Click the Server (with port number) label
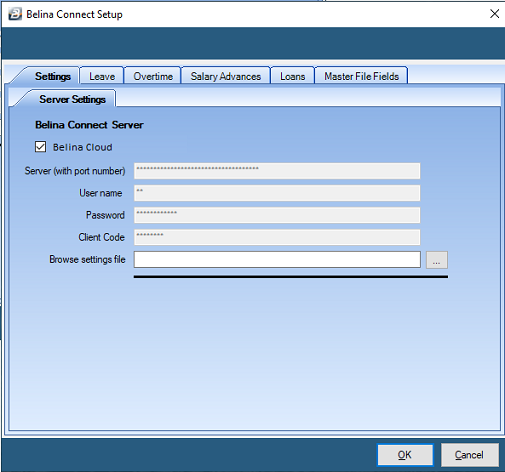505x472 pixels. click(x=75, y=171)
